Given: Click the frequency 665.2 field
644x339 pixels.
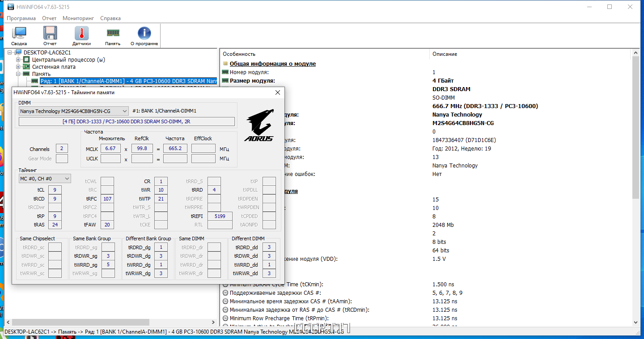Looking at the screenshot, I should click(x=175, y=148).
